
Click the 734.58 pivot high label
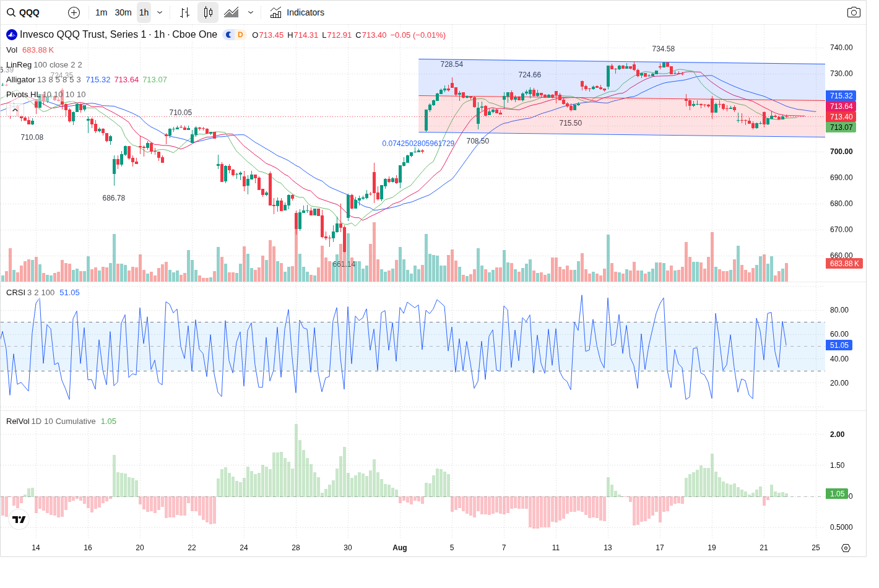(x=664, y=49)
